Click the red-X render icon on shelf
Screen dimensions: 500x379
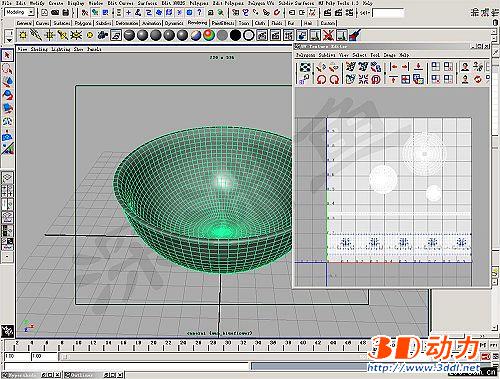(x=328, y=35)
